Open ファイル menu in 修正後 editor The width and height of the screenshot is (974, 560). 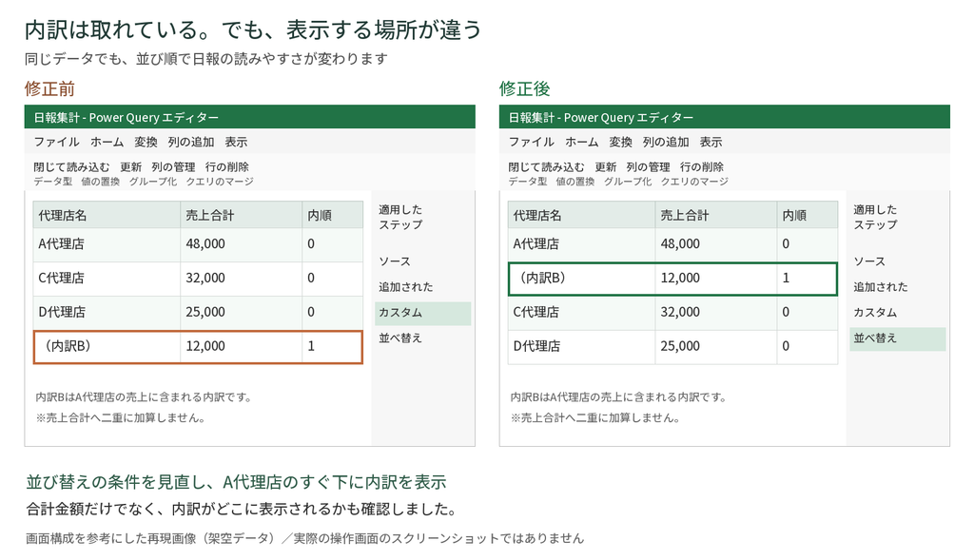click(531, 143)
